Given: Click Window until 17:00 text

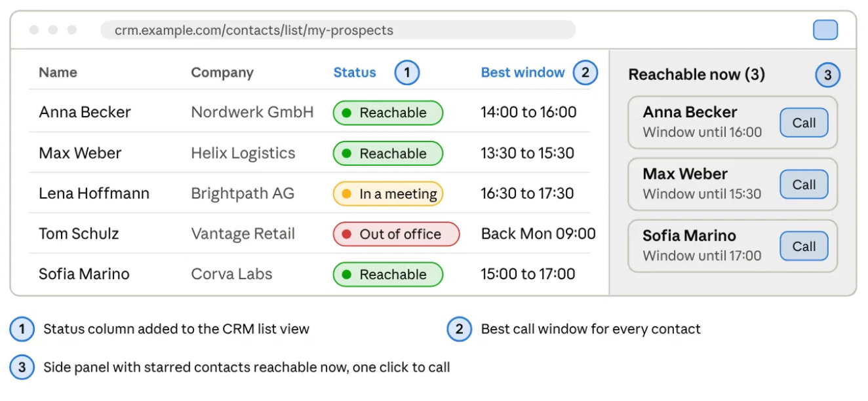Looking at the screenshot, I should tap(701, 256).
